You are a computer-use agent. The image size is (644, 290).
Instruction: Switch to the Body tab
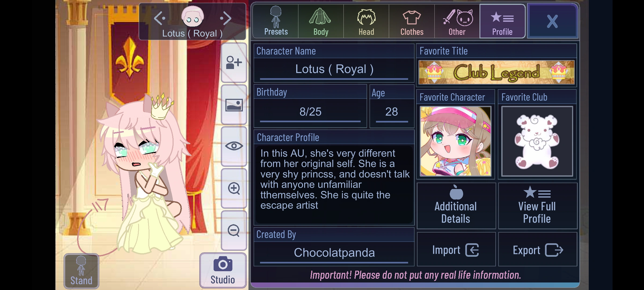click(321, 21)
